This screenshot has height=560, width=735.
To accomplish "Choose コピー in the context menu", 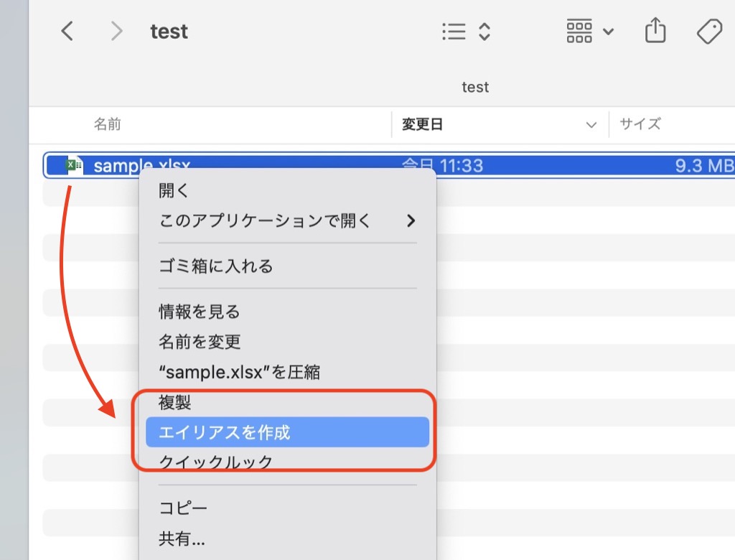I will (288, 508).
